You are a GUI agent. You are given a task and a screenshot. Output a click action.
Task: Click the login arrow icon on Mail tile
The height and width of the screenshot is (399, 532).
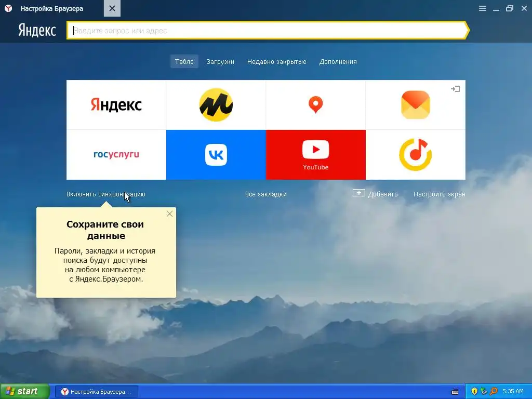point(455,89)
